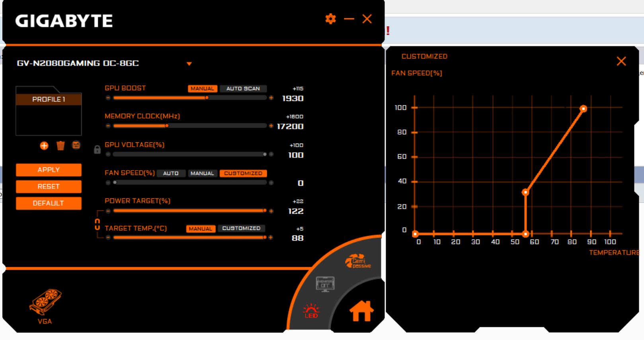Click the Default button
Viewport: 644px width, 340px height.
49,203
